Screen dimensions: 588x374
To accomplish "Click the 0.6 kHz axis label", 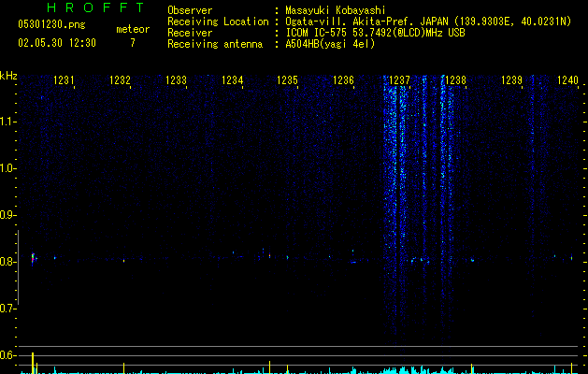I will click(7, 355).
